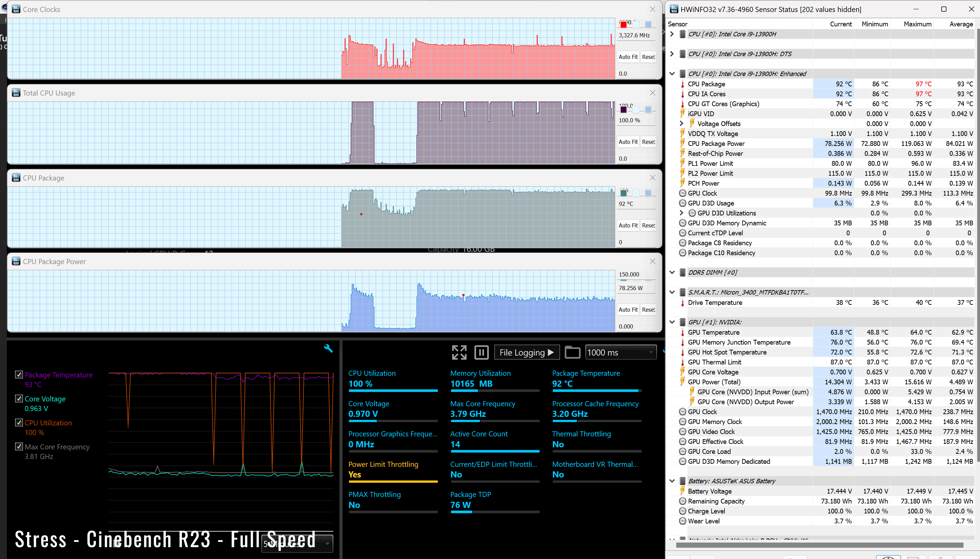Viewport: 980px width, 559px height.
Task: Click the HWiNFO32 Sensor Status title icon
Action: (x=674, y=9)
